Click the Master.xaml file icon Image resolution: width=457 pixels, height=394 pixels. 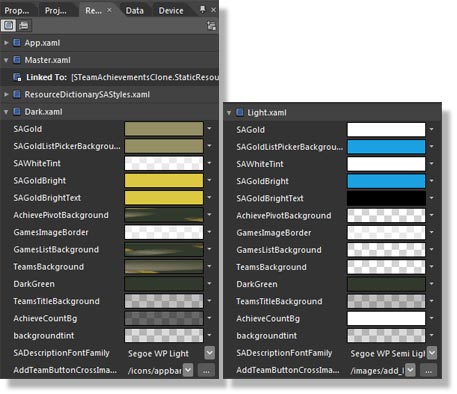pos(17,60)
